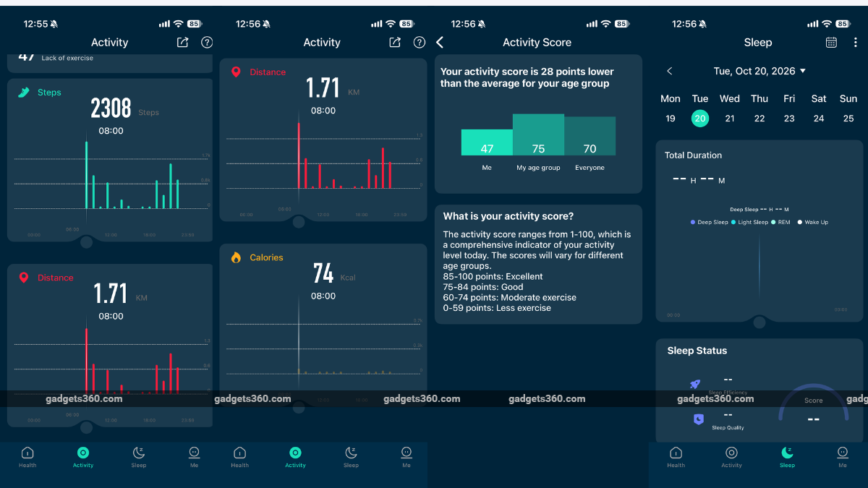Screen dimensions: 868x488
Task: Tap the Sleep Efficiency rocket icon
Action: tap(695, 385)
